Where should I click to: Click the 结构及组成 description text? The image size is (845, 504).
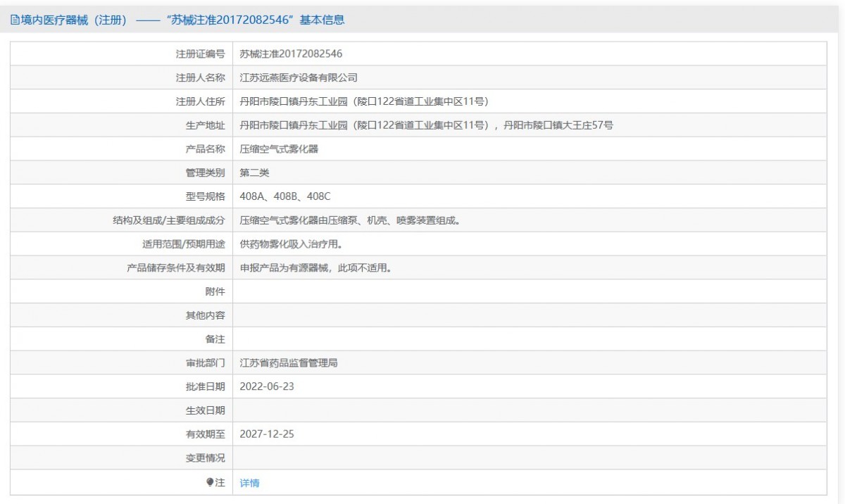coord(350,220)
